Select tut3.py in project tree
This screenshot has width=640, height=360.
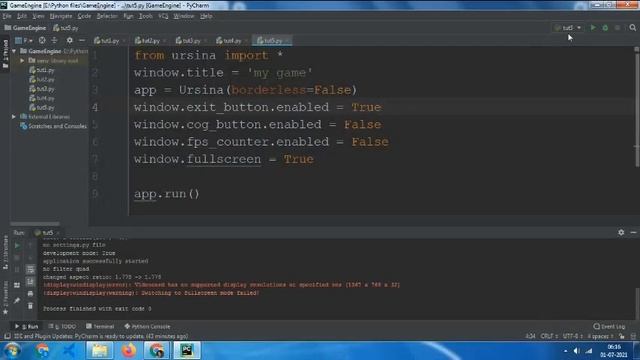pyautogui.click(x=42, y=89)
